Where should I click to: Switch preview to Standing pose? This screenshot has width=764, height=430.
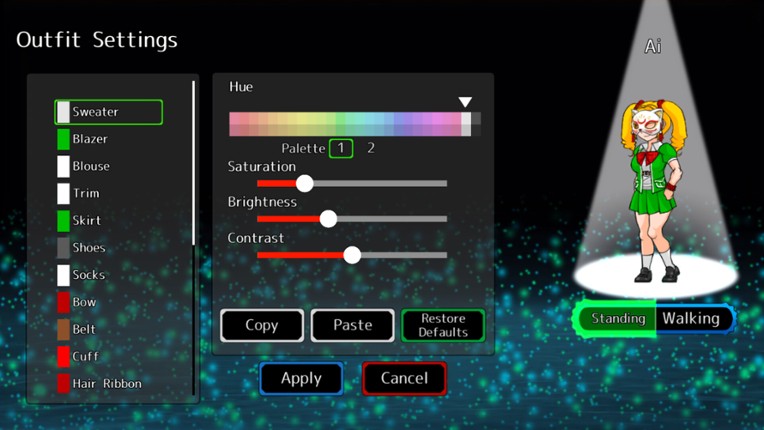(618, 318)
